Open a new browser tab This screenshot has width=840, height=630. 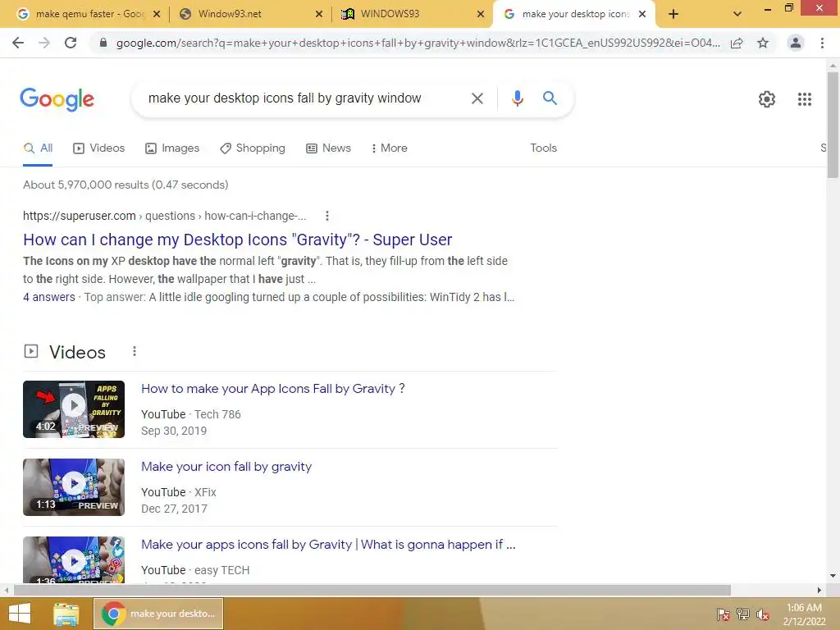pos(673,15)
